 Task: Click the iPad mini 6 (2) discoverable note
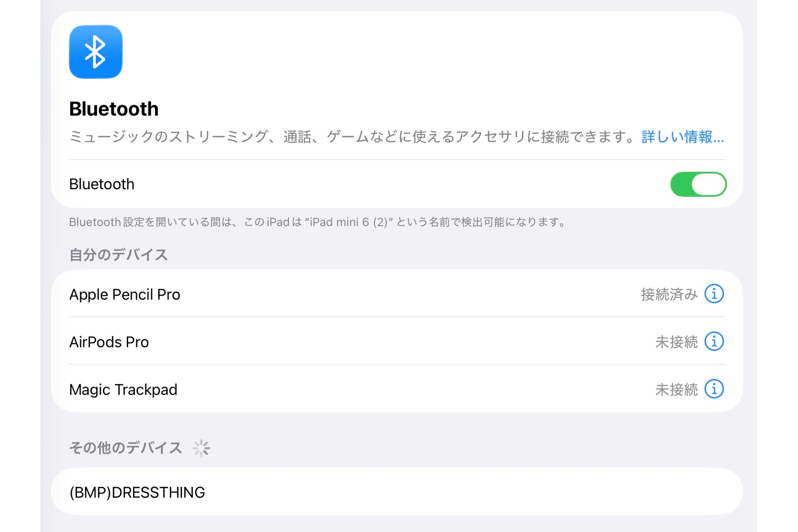click(317, 222)
